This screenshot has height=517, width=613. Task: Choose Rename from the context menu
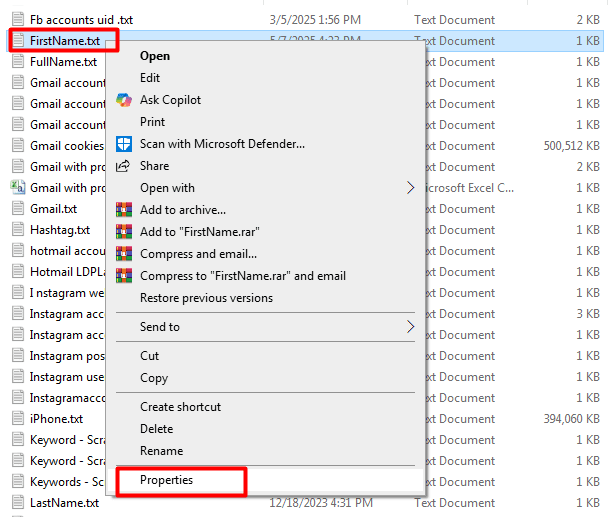pyautogui.click(x=161, y=451)
